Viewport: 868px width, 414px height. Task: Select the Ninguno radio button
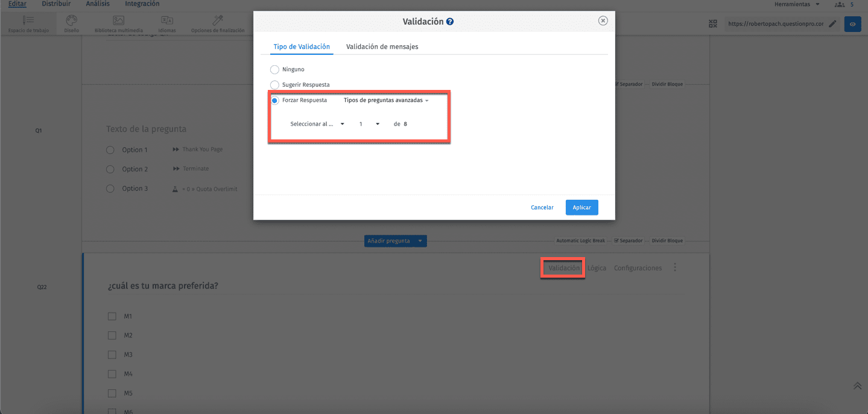pos(274,69)
